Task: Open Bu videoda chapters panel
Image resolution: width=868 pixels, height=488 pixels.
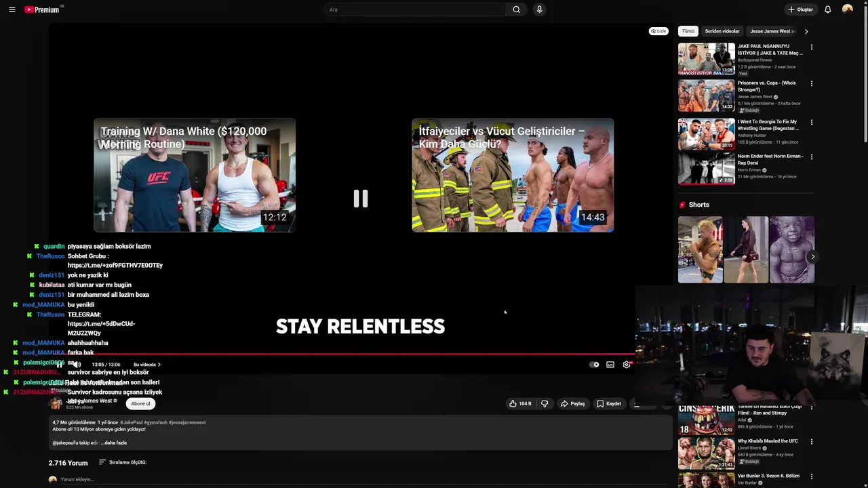Action: click(147, 365)
